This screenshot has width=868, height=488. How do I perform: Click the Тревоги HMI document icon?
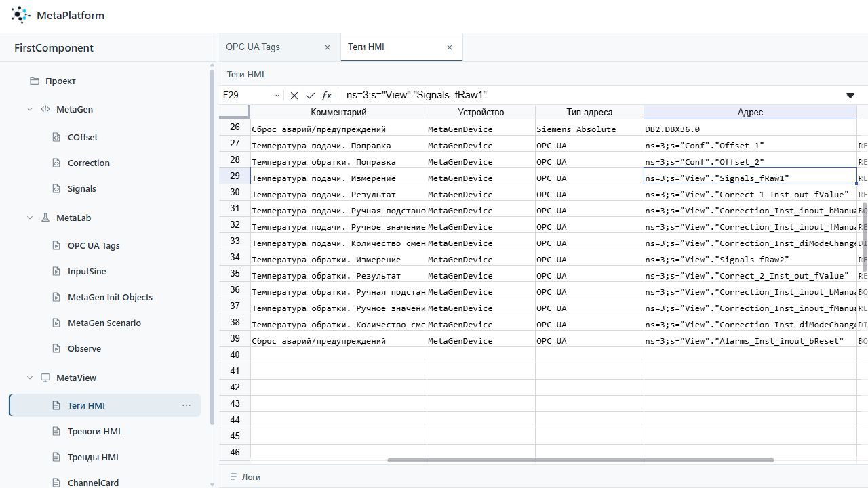57,431
